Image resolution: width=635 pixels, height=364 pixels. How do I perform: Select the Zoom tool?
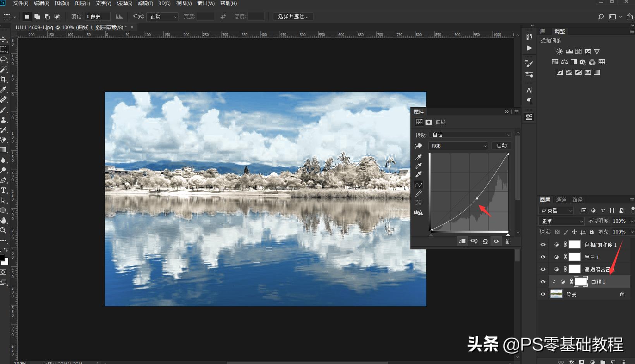[4, 231]
